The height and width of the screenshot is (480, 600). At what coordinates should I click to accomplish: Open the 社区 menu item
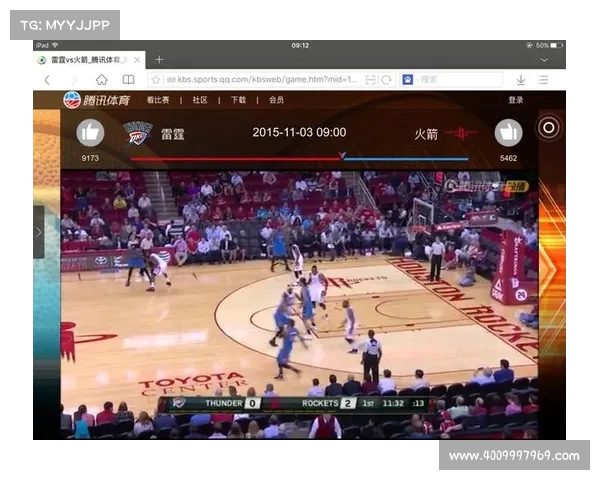200,100
